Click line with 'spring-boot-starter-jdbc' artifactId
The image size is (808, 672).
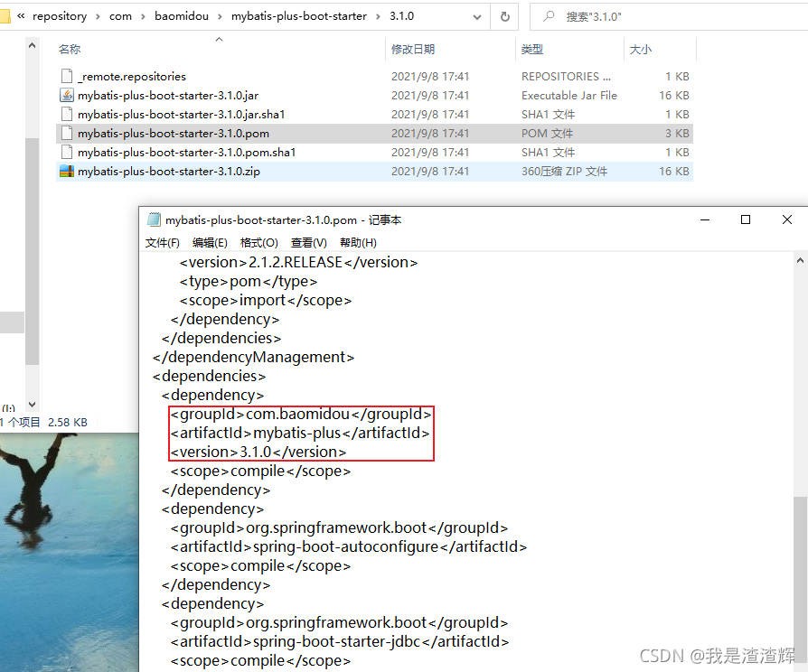tap(340, 641)
